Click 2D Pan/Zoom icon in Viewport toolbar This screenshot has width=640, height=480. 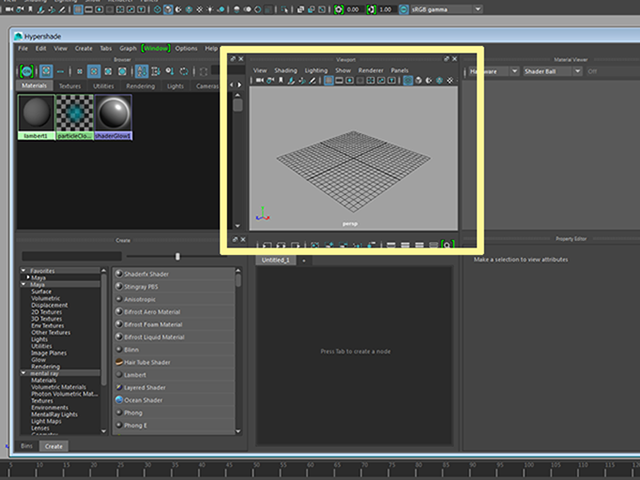[x=302, y=80]
